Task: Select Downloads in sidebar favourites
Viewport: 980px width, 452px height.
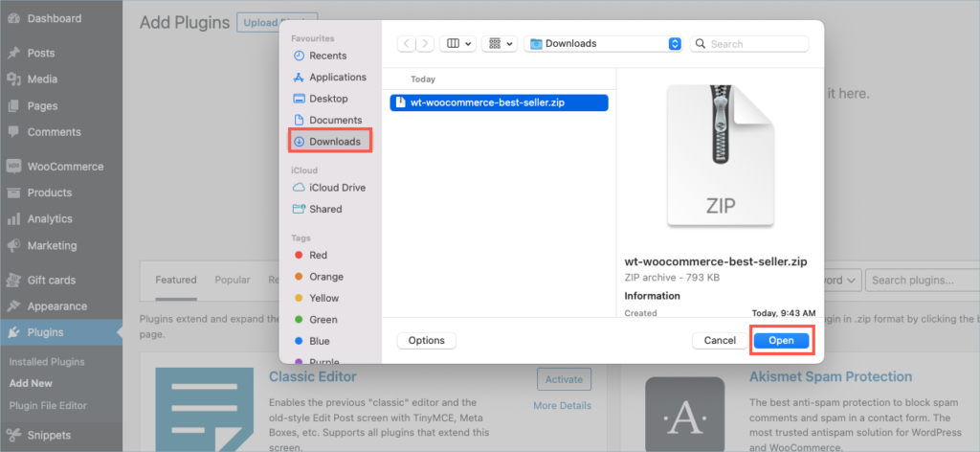Action: tap(330, 142)
